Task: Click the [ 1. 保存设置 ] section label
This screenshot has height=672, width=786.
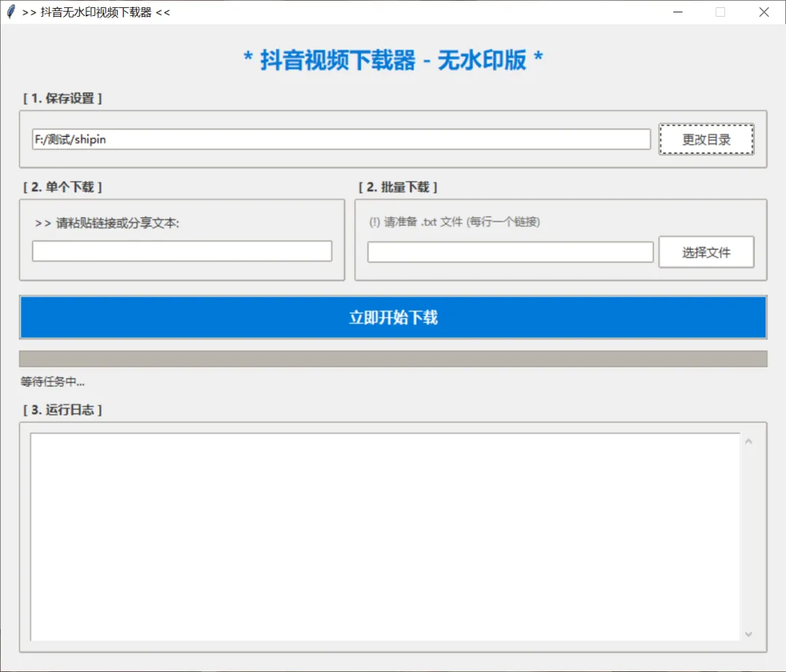Action: point(63,98)
